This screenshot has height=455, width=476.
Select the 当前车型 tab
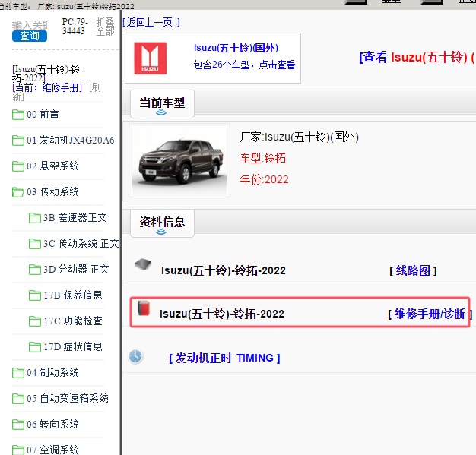[162, 104]
